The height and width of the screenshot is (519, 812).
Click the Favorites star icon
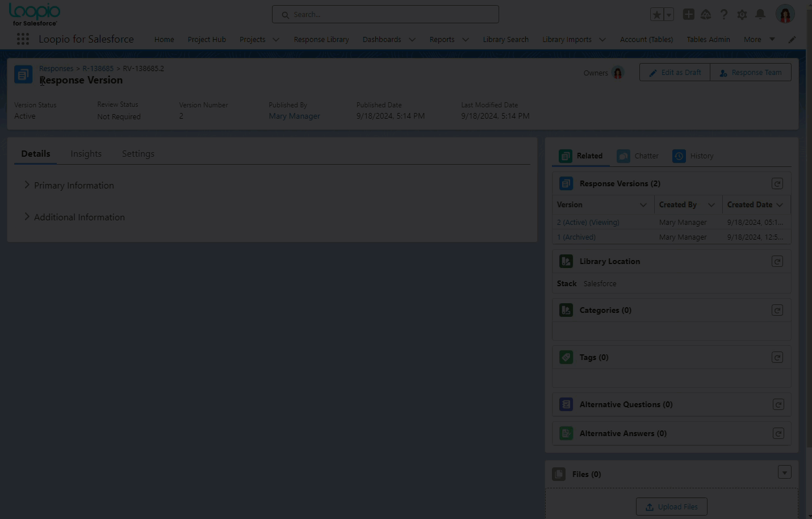(657, 15)
